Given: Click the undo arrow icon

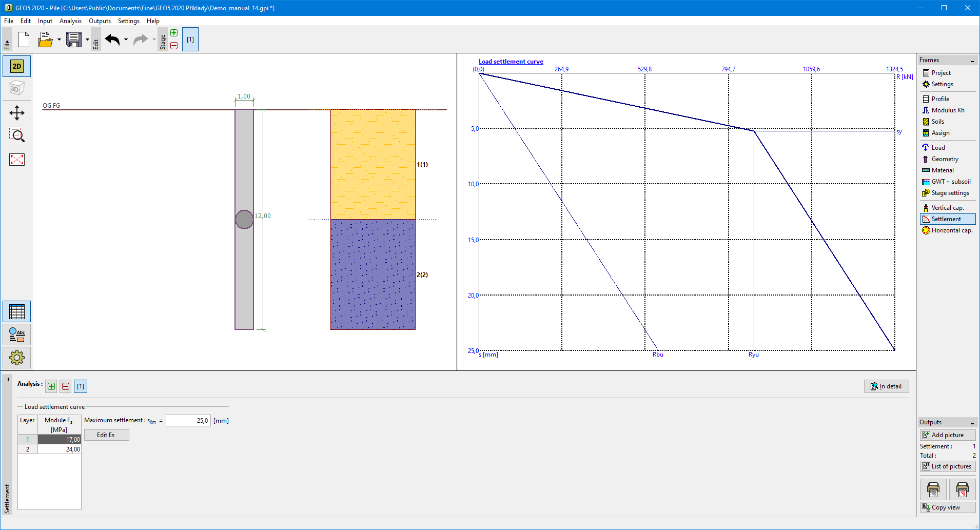Looking at the screenshot, I should click(112, 40).
